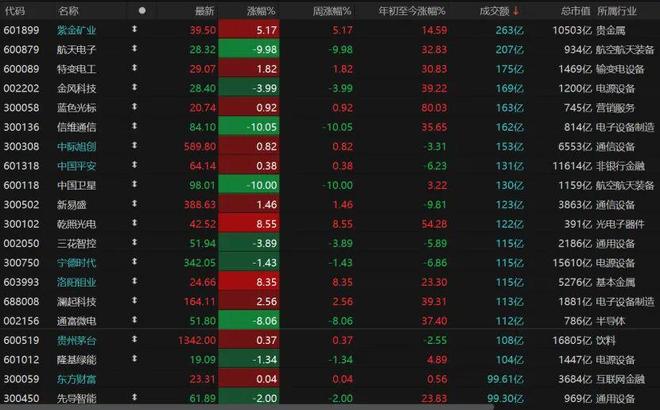Click the up-down arrow icon in 紫金矿业 row
The image size is (660, 410).
134,29
